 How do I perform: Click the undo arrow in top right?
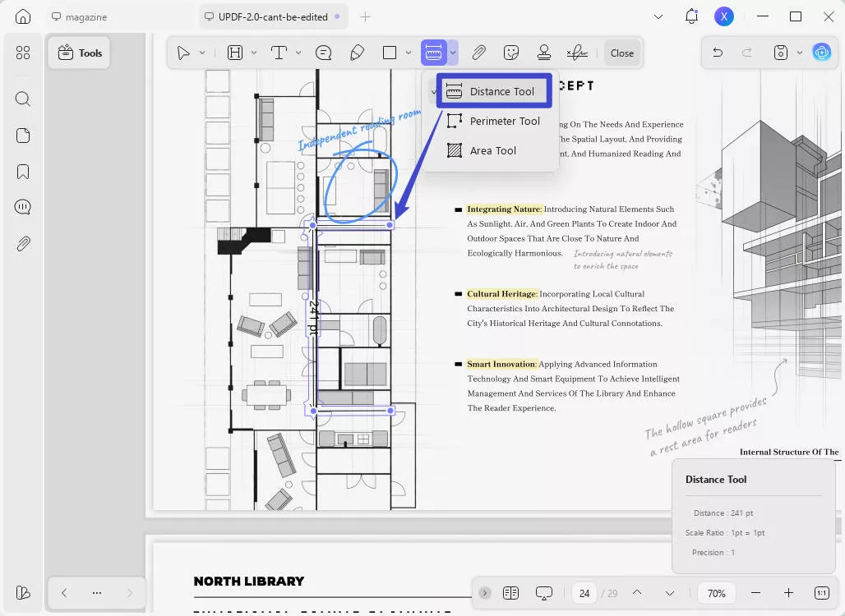[717, 52]
